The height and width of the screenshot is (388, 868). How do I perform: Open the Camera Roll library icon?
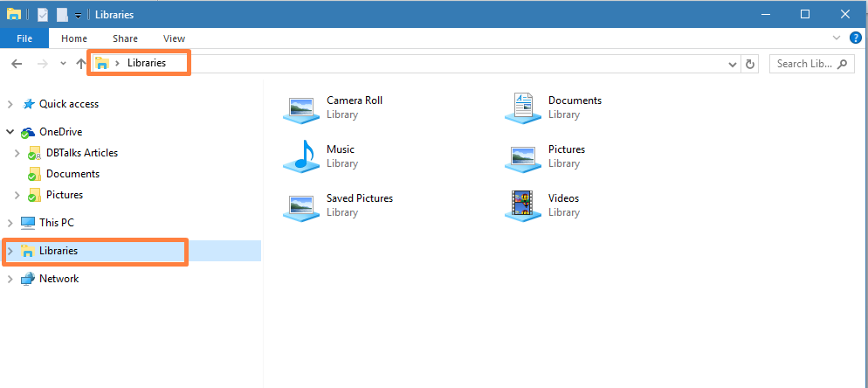point(302,107)
